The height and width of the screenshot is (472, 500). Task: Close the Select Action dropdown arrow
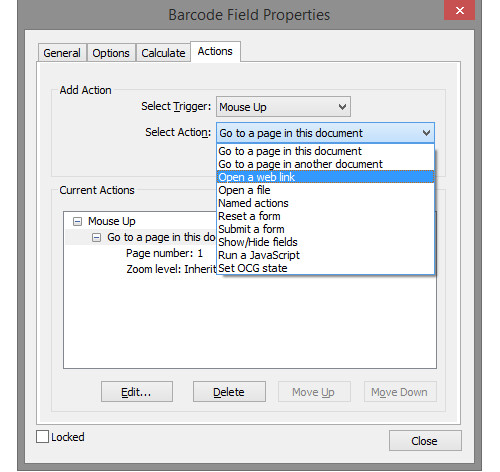(x=426, y=133)
